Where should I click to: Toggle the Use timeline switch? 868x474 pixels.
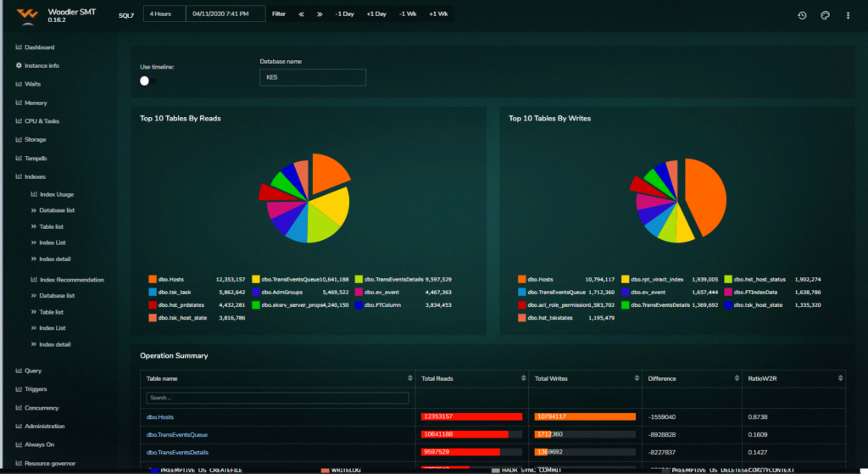[x=147, y=81]
